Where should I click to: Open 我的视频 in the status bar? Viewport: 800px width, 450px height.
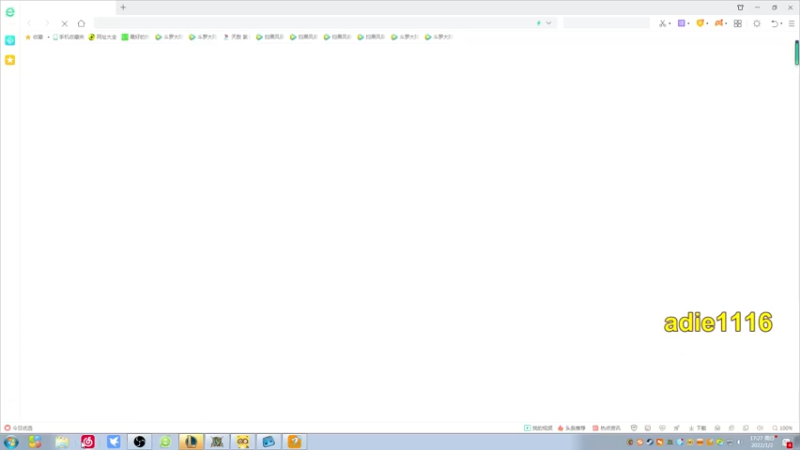(x=538, y=428)
